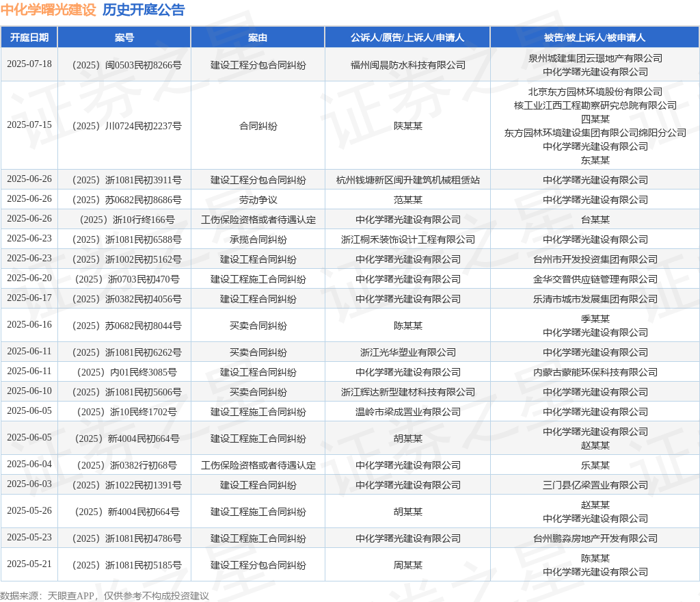Click plaintiff 浙江光华塑业有限公司
The width and height of the screenshot is (700, 602).
[x=407, y=352]
